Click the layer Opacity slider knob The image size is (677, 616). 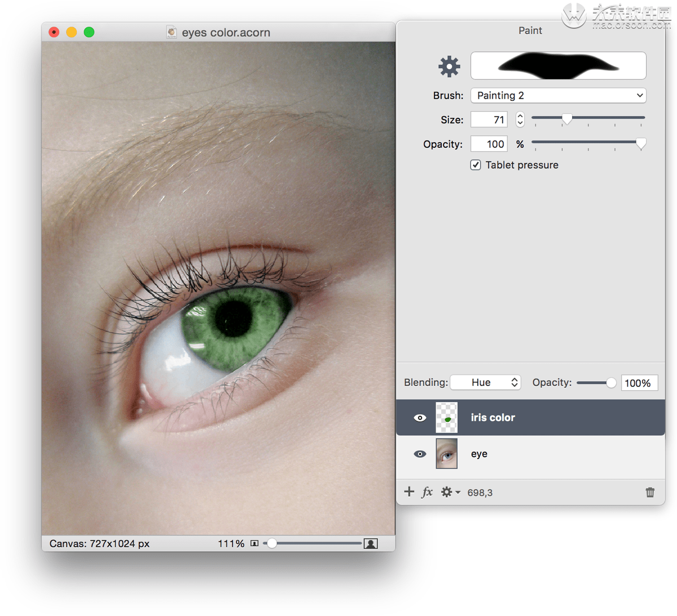(611, 383)
